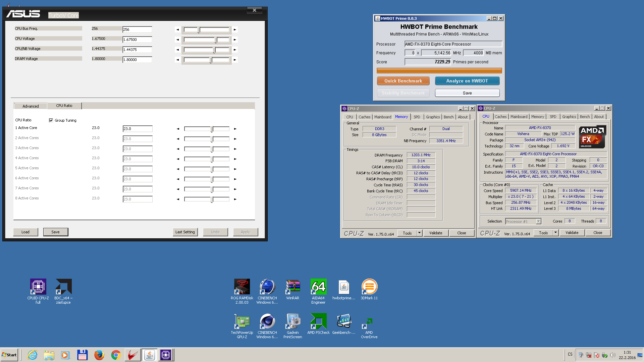This screenshot has height=362, width=644.
Task: Click floppy disk save icon in taskbar
Action: [x=82, y=355]
